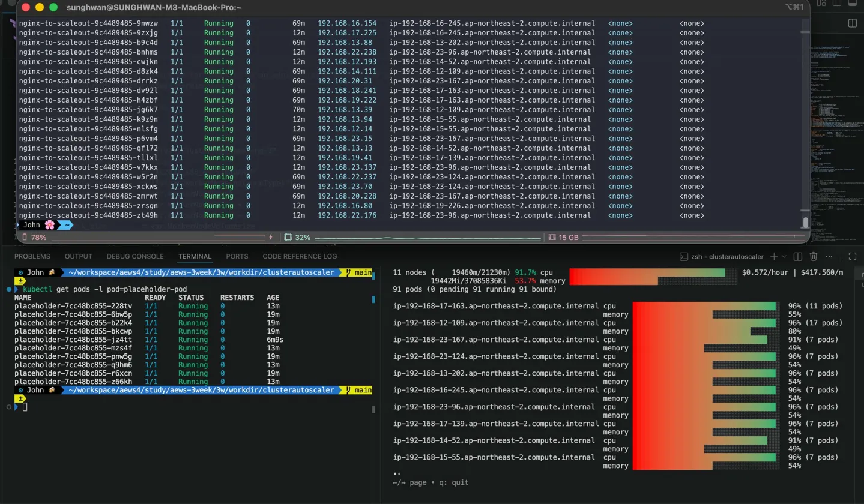Click pod name nginx-to-scaleout-9c4489485-jg6k7

click(88, 110)
